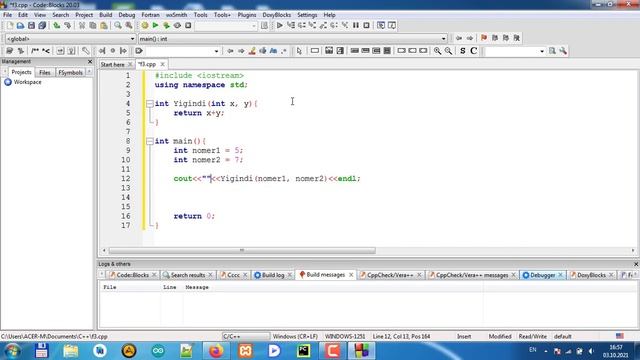640x360 pixels.
Task: Switch to the Start here tab
Action: 113,64
